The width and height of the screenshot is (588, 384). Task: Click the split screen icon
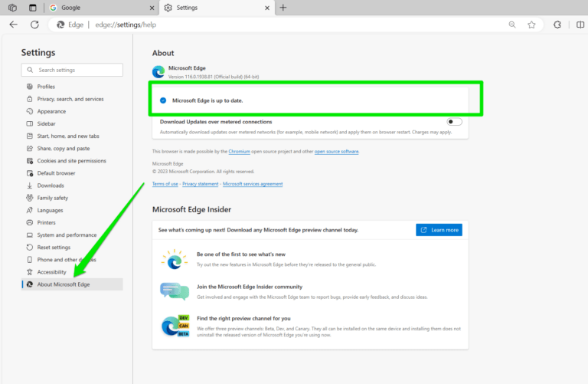tap(580, 25)
